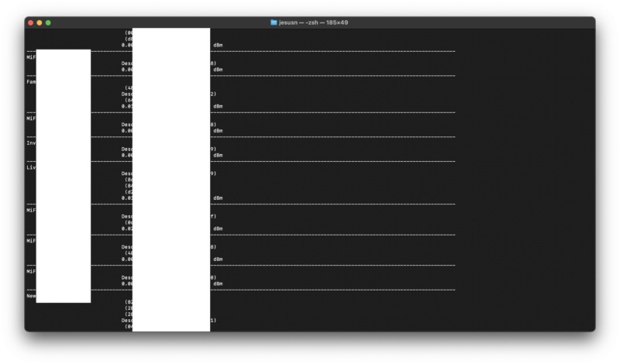Click the "(8c" text in the output
This screenshot has height=364, width=620.
point(129,180)
